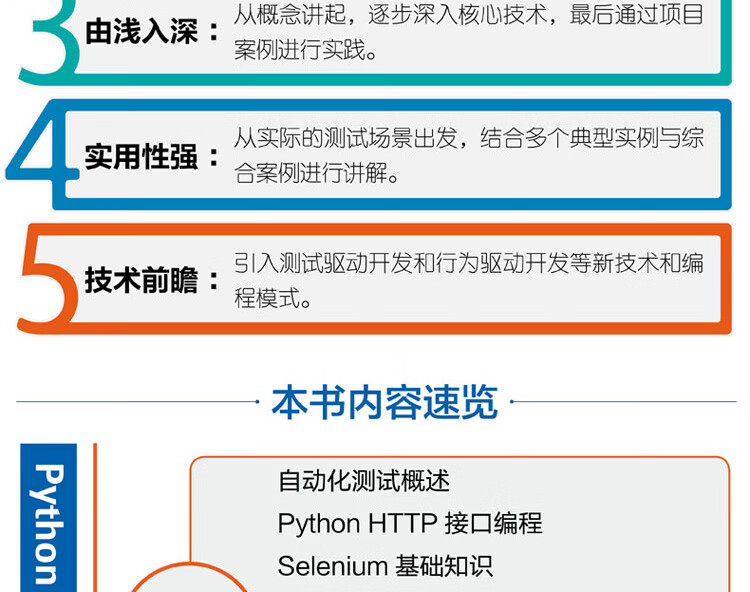Click the vertical 'Python' blue label

tap(48, 518)
